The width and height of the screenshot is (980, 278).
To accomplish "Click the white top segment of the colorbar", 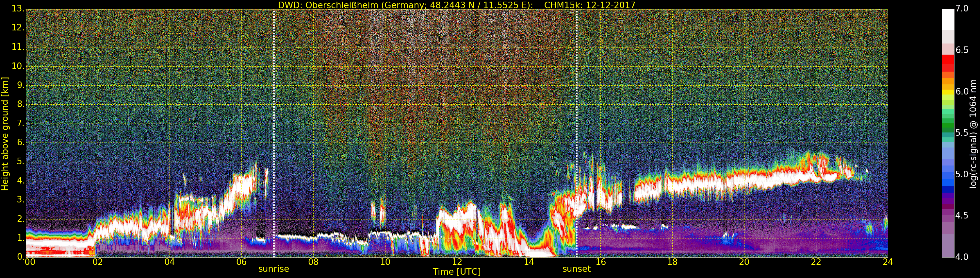I will pos(948,20).
